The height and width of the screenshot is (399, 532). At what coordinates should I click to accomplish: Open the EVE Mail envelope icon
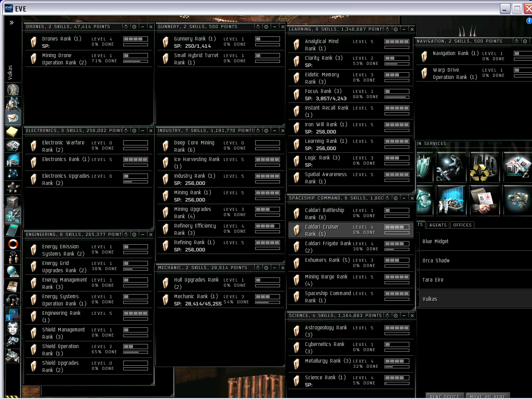coord(12,118)
